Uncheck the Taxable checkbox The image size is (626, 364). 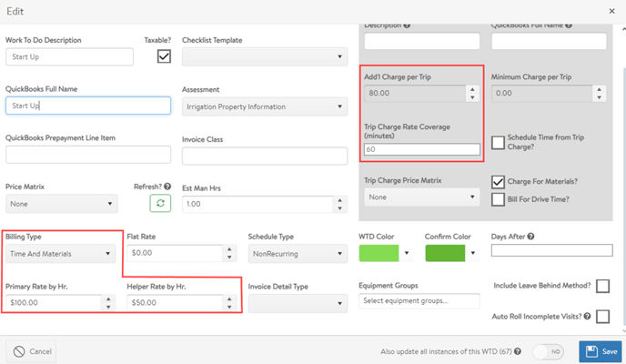pos(164,56)
